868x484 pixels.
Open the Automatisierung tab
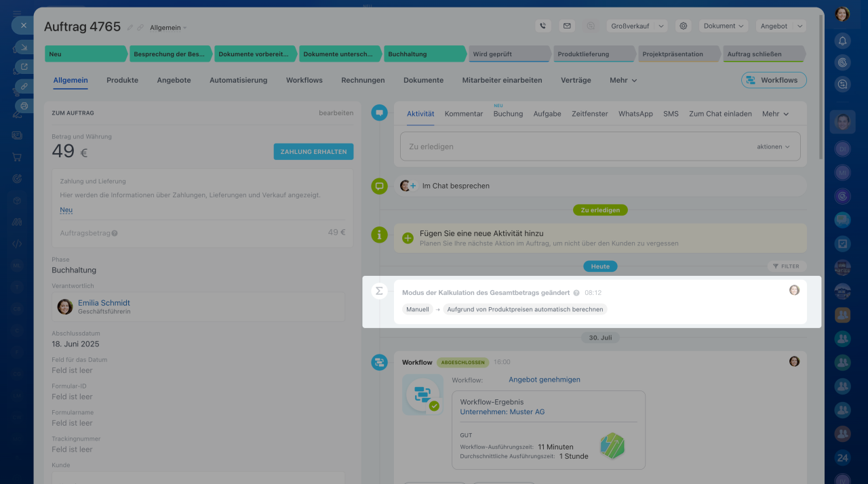coord(238,80)
